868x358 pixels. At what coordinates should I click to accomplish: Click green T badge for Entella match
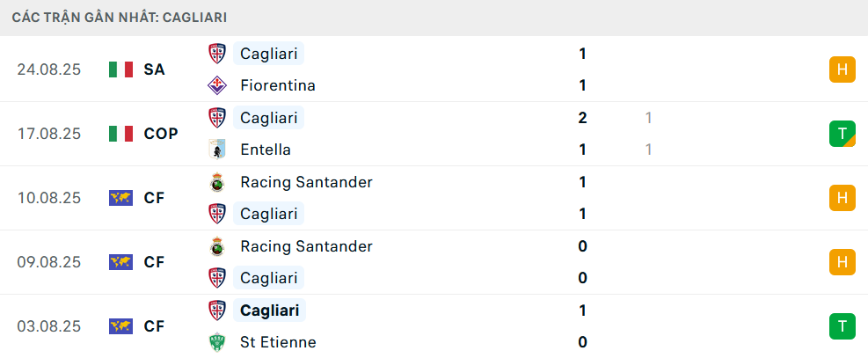tap(842, 134)
